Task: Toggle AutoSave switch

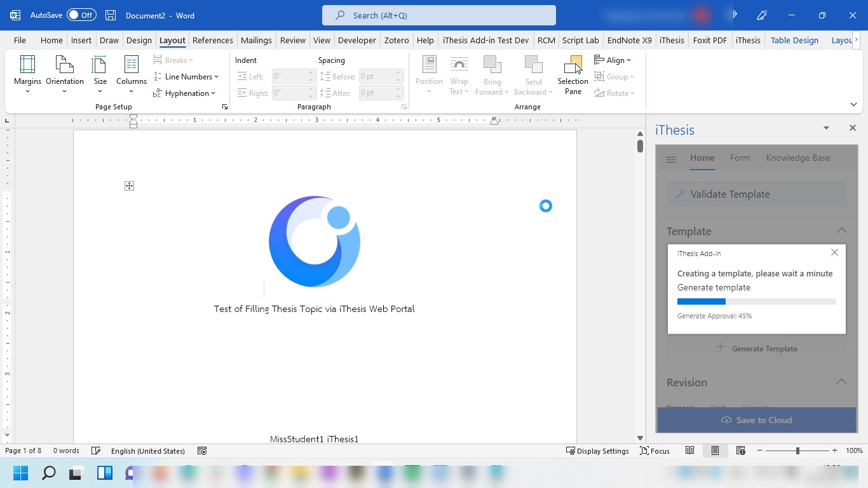Action: 81,15
